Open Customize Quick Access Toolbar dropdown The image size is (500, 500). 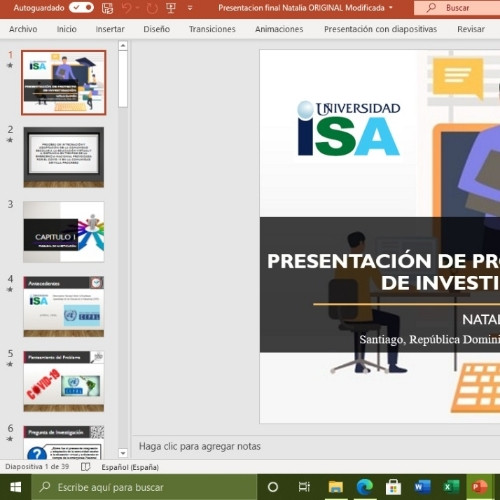(x=190, y=8)
